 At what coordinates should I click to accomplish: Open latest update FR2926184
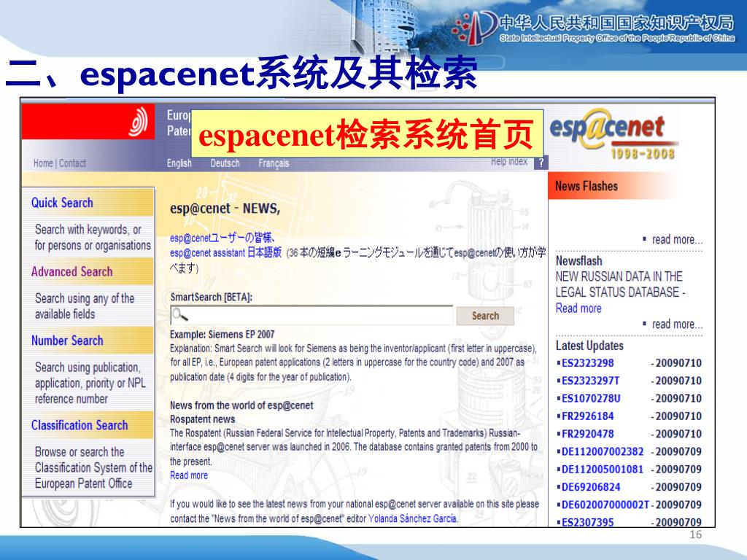[x=587, y=416]
